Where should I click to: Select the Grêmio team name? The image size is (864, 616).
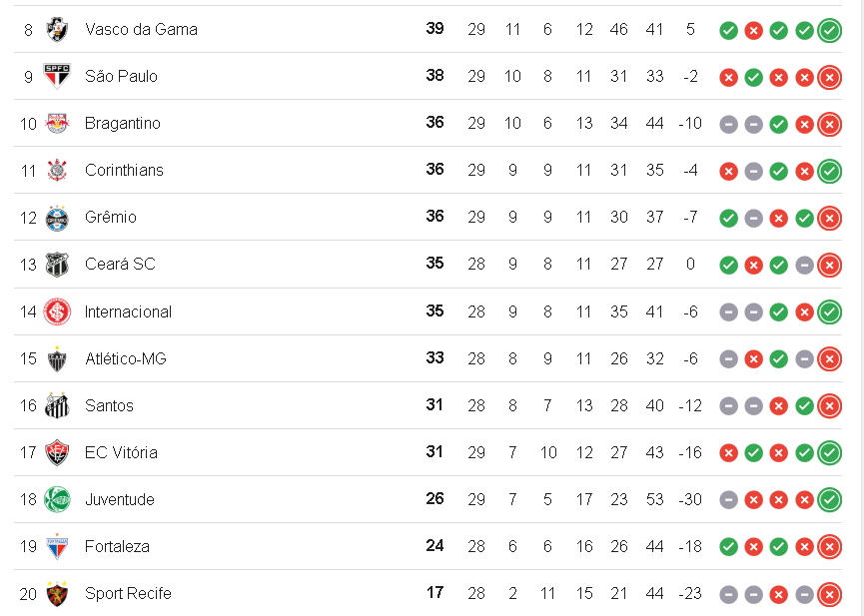point(111,218)
